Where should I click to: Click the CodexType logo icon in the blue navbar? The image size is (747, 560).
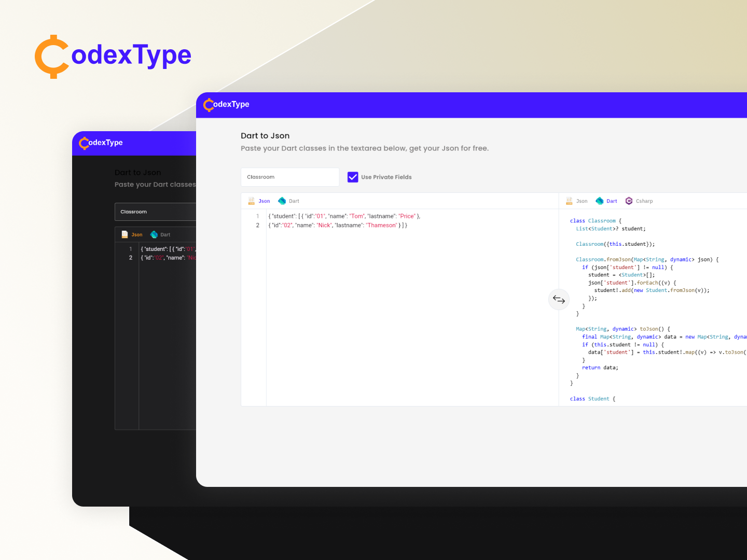[209, 105]
